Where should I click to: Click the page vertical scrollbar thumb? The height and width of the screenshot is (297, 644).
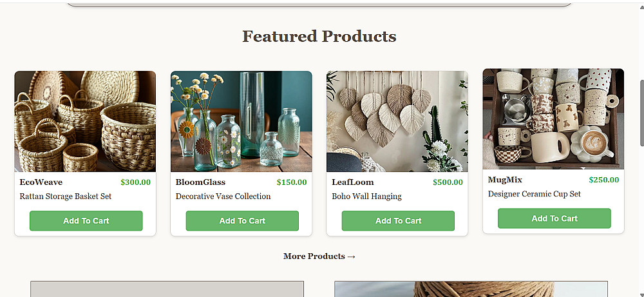[x=641, y=113]
